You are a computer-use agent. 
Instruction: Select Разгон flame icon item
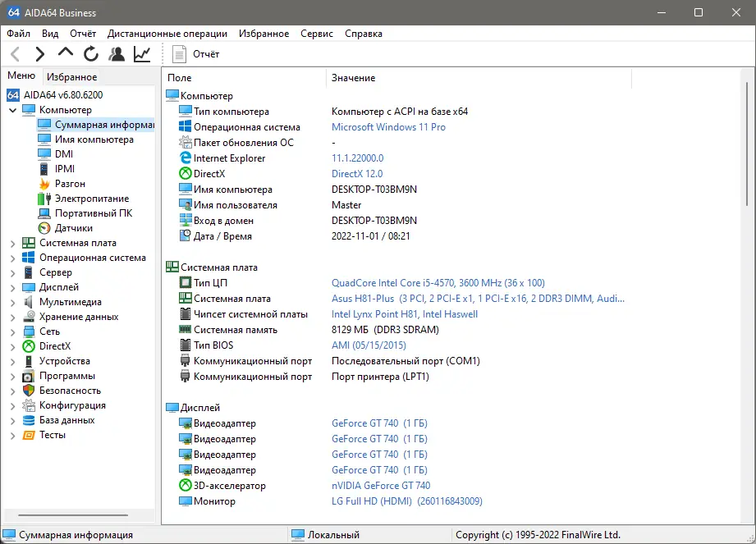[44, 184]
